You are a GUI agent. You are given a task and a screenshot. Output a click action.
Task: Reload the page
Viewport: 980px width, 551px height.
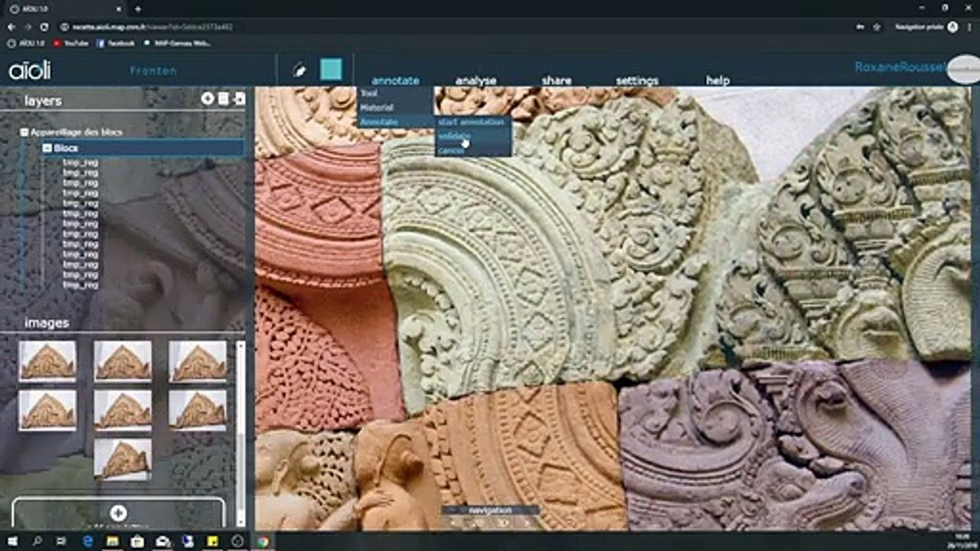tap(44, 27)
